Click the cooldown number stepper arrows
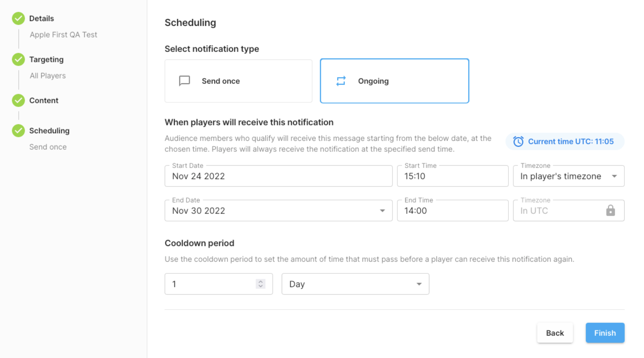Screen dimensions: 644x358 click(260, 284)
